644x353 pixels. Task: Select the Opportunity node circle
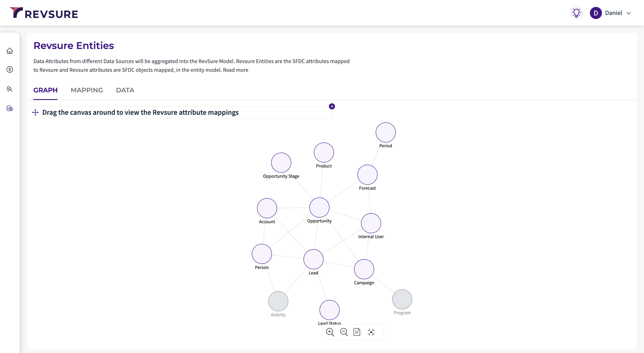tap(319, 207)
